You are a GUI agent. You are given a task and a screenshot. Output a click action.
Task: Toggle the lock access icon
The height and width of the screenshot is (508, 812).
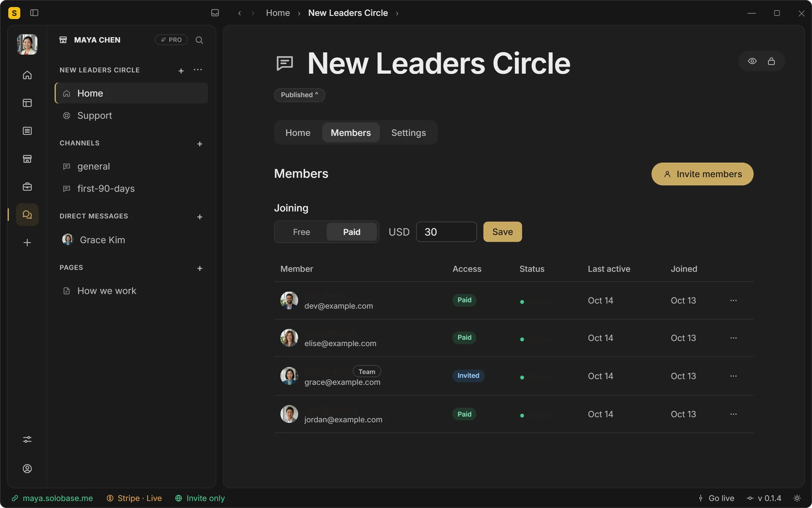(x=771, y=61)
